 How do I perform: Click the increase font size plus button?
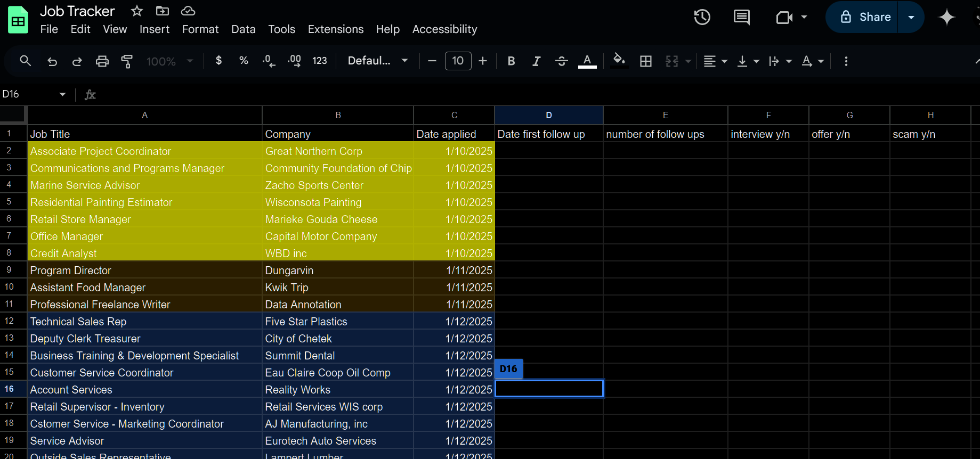(x=483, y=61)
